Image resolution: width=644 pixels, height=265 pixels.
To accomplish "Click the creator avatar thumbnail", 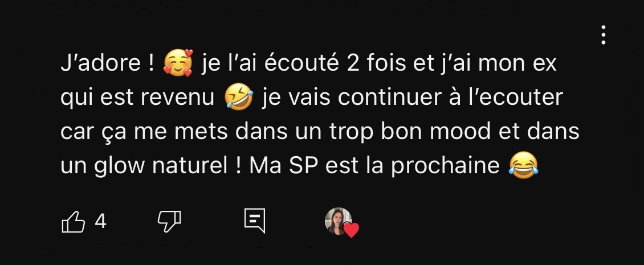I will pyautogui.click(x=339, y=221).
